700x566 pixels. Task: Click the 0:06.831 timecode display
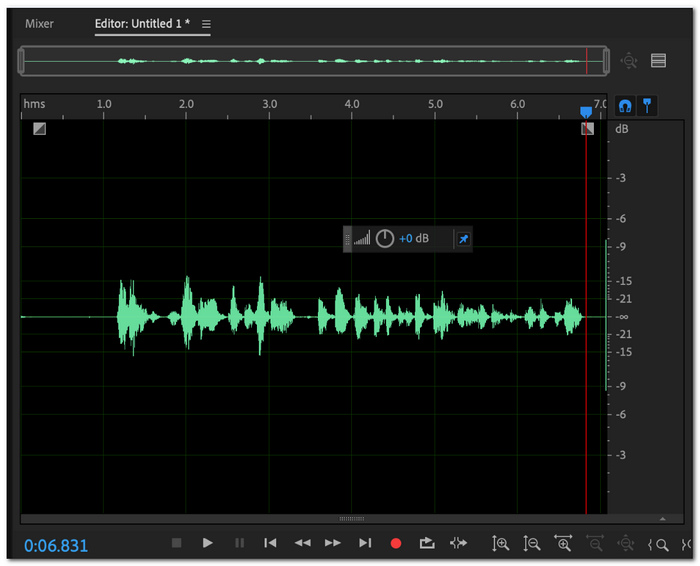coord(56,545)
